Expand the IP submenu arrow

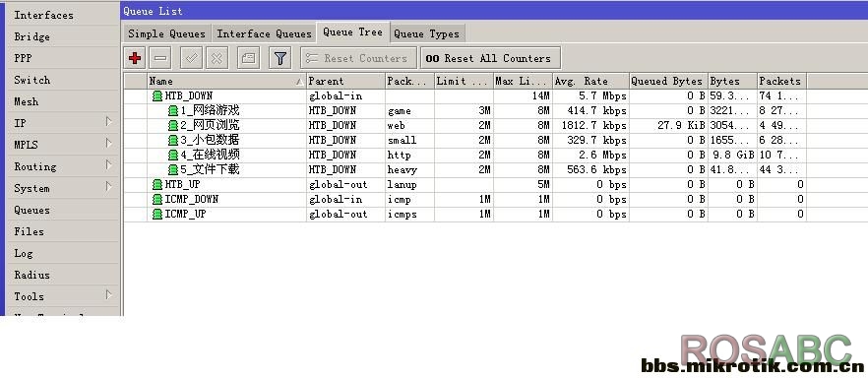(109, 122)
